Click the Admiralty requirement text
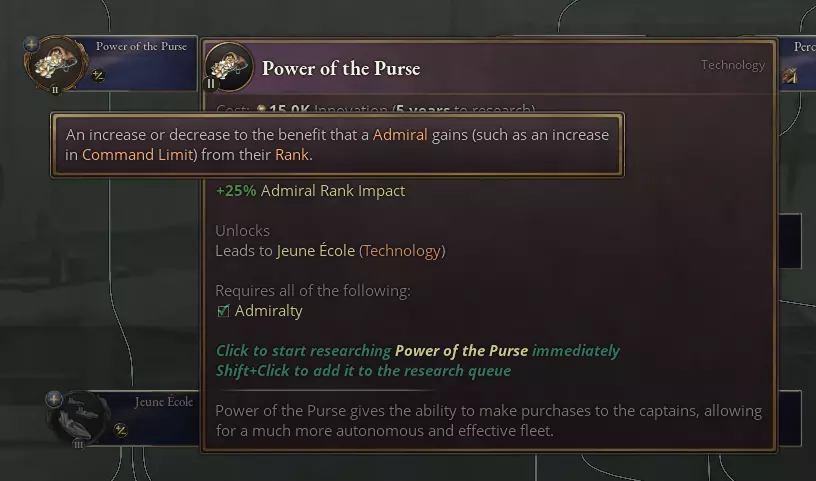The width and height of the screenshot is (816, 481). 268,311
